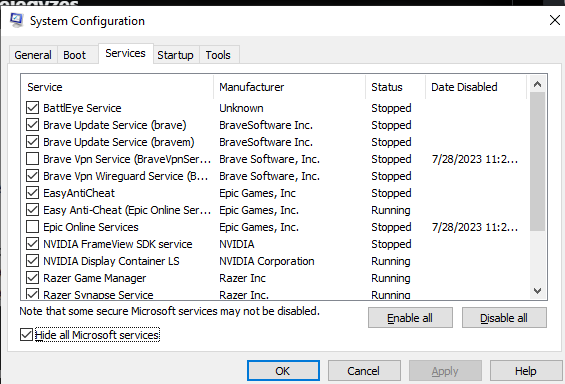
Task: Switch to the General tab
Action: click(33, 55)
